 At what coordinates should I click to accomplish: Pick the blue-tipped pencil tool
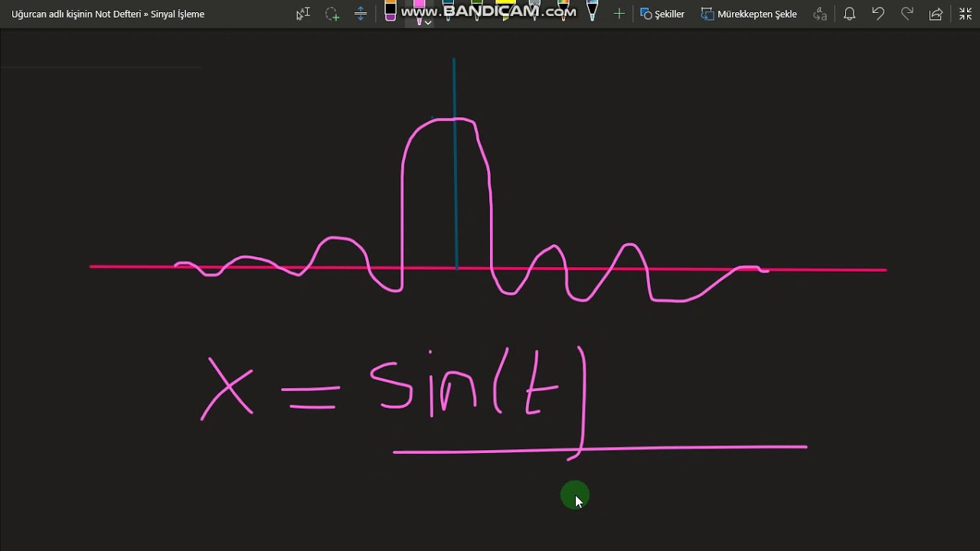click(592, 11)
